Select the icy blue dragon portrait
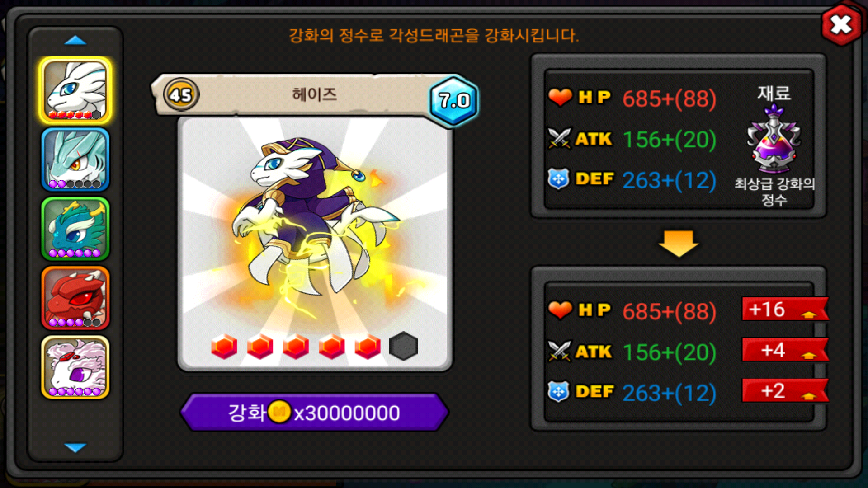The height and width of the screenshot is (488, 868). pos(75,160)
